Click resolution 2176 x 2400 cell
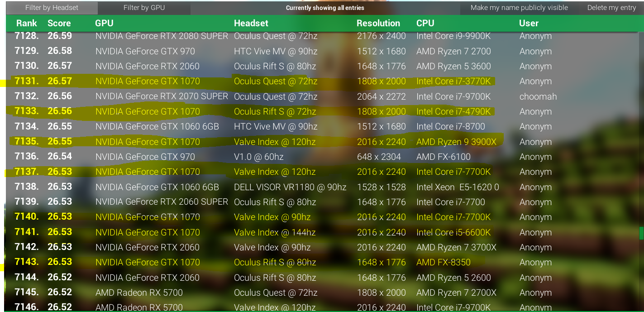The height and width of the screenshot is (312, 644). coord(382,36)
